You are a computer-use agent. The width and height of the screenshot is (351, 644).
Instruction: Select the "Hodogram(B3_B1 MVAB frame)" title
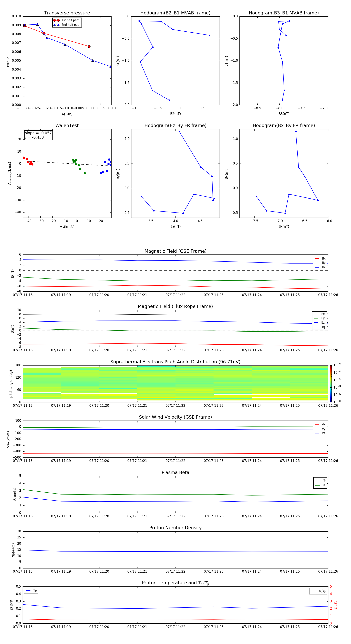pos(284,13)
